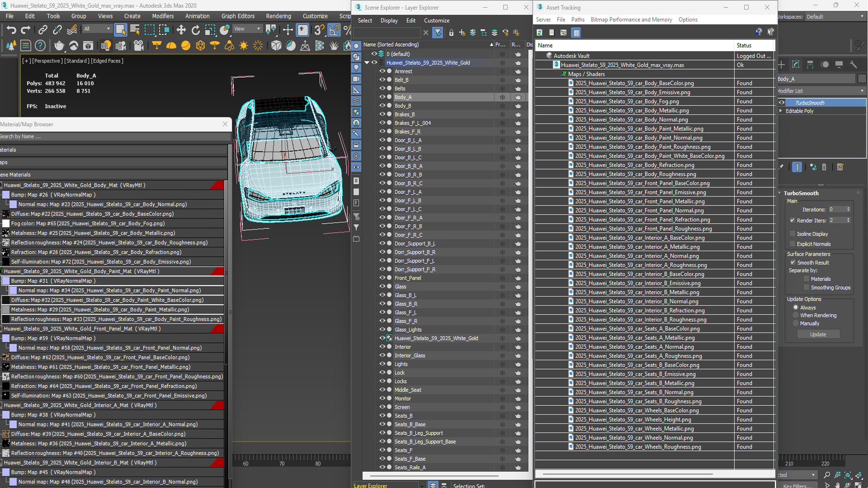Image resolution: width=868 pixels, height=488 pixels.
Task: Select the TurboSmooth modifier icon
Action: click(x=782, y=103)
